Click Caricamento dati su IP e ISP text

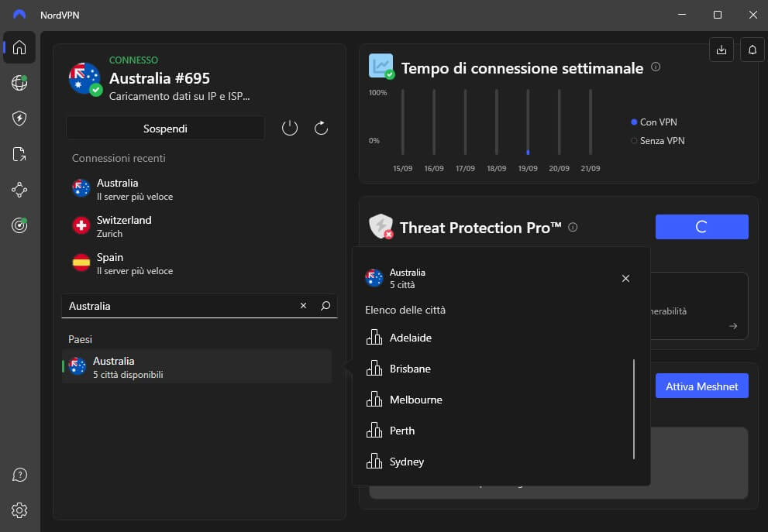point(179,96)
